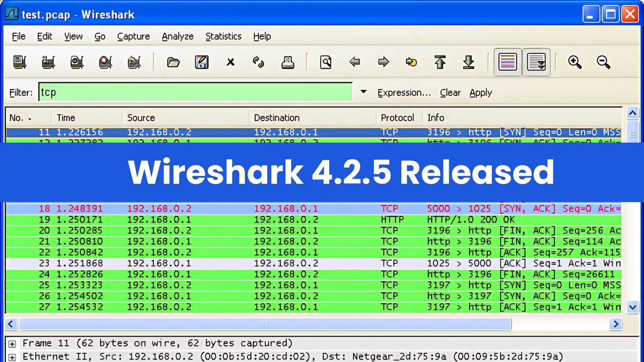
Task: Clear the display filter
Action: point(450,93)
